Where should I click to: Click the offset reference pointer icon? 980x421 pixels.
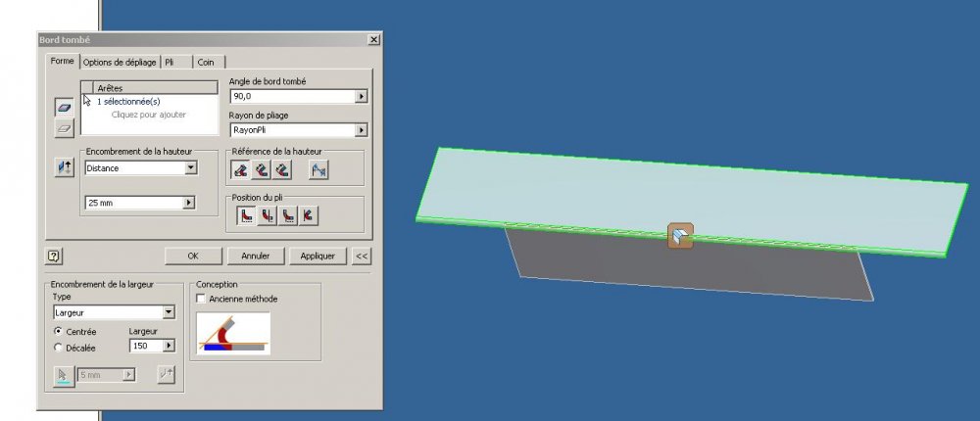coord(63,375)
